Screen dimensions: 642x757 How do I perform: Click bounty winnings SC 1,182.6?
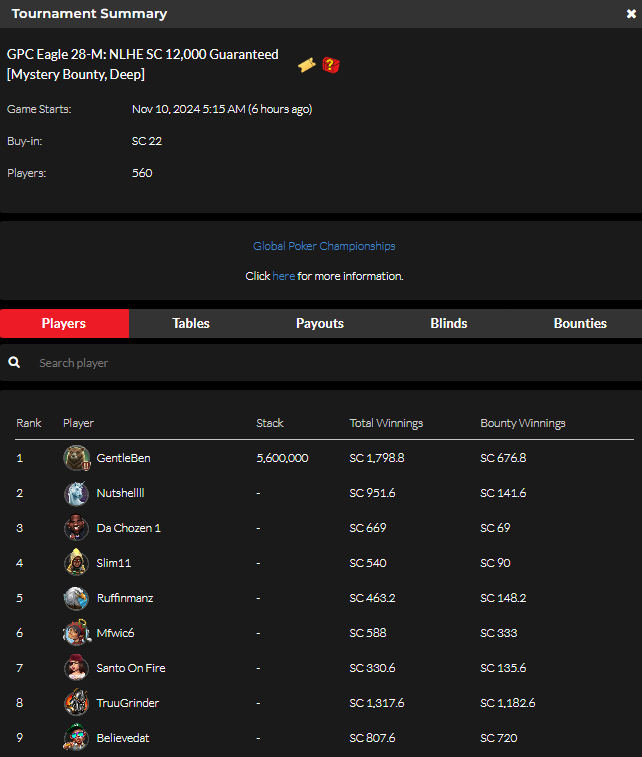point(508,703)
